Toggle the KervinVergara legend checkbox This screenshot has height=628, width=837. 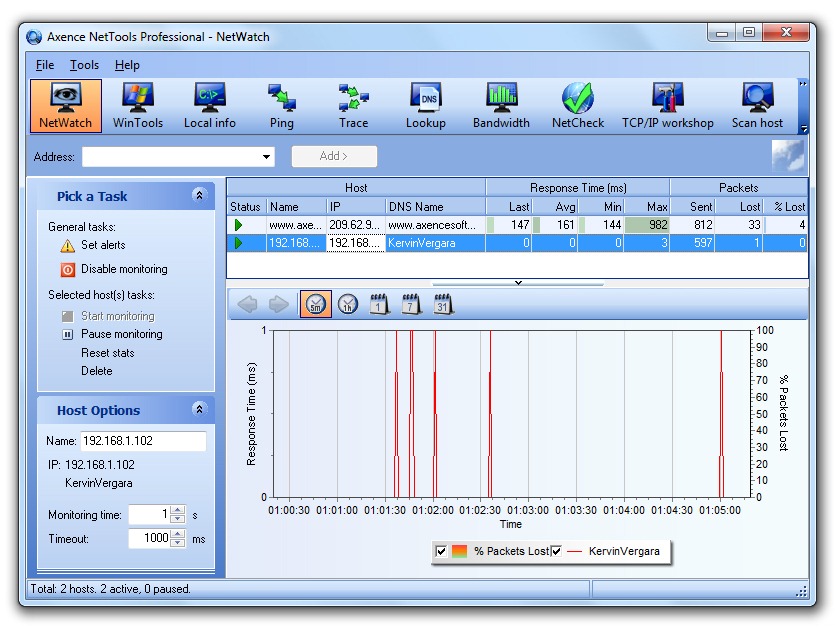[556, 551]
